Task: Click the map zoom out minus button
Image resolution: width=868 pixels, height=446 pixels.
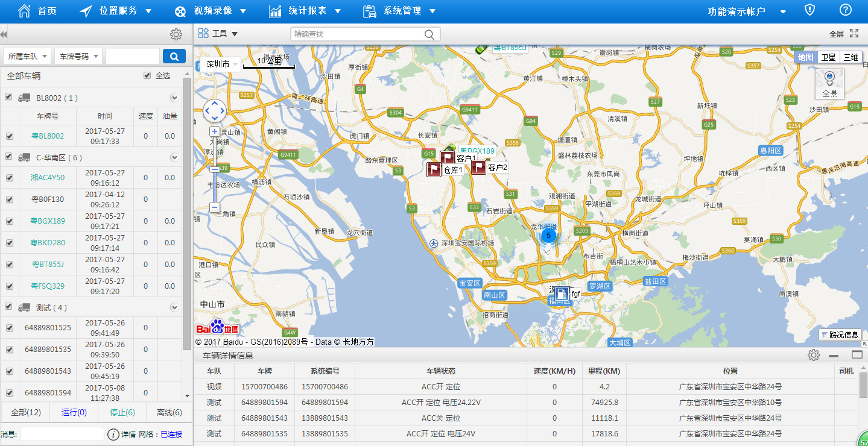Action: click(214, 207)
